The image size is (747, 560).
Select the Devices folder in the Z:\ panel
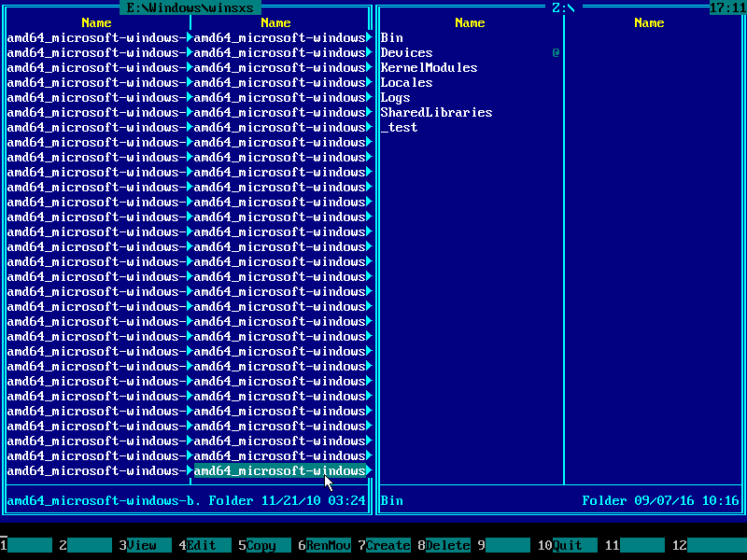tap(406, 52)
